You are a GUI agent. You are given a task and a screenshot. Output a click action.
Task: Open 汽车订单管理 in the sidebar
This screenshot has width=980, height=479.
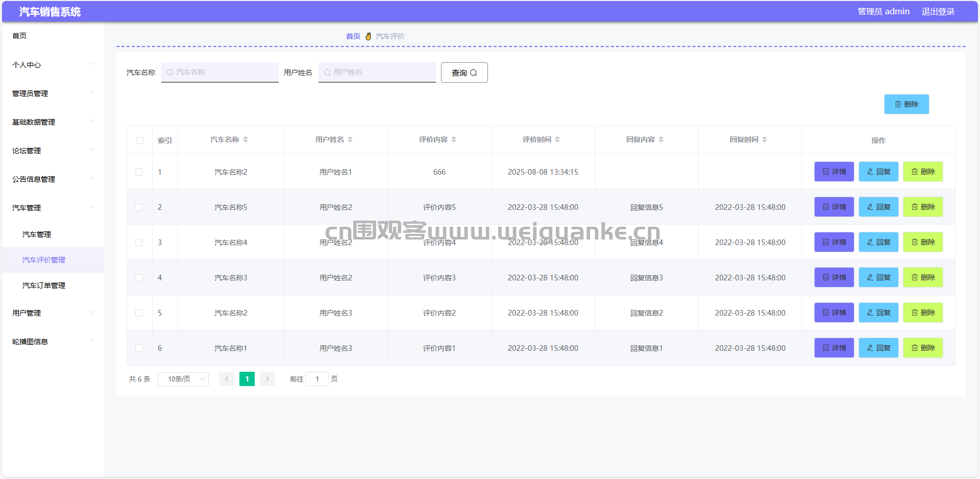tap(53, 285)
